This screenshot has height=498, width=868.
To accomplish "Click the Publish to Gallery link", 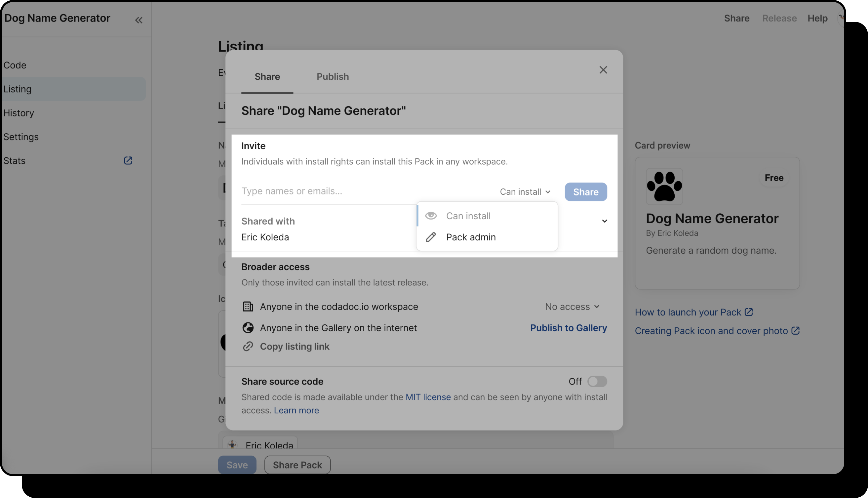I will pos(568,328).
